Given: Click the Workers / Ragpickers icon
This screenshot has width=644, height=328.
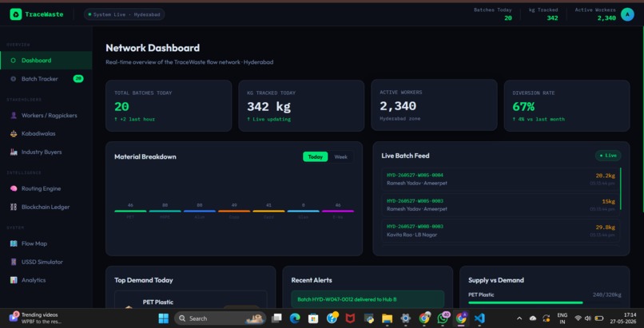Looking at the screenshot, I should [14, 115].
